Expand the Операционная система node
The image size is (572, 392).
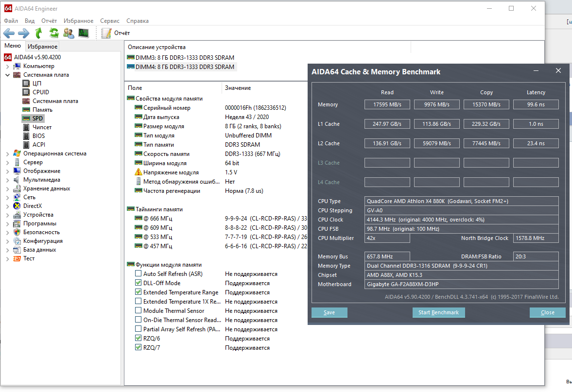pyautogui.click(x=8, y=154)
